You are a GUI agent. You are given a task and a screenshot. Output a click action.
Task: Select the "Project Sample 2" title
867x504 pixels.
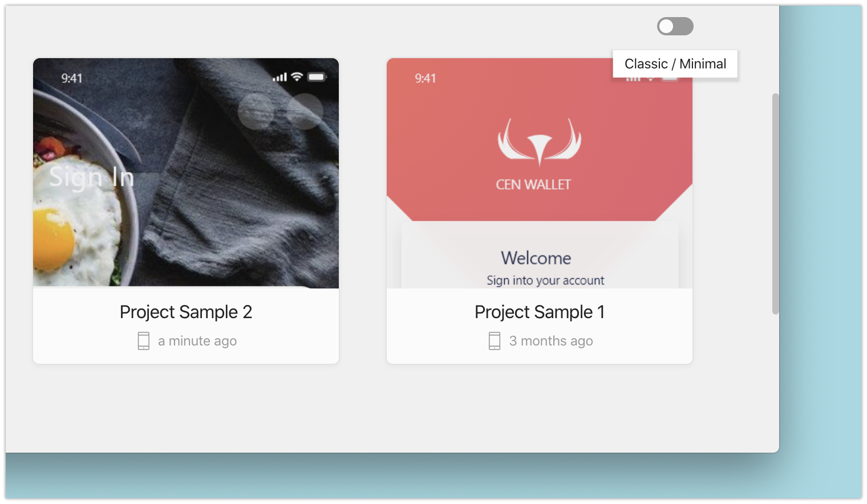[x=186, y=312]
